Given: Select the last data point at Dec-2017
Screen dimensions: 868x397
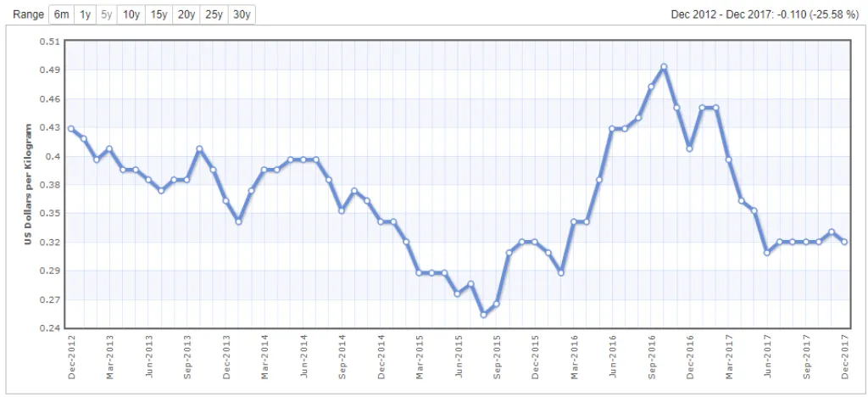Looking at the screenshot, I should (844, 242).
